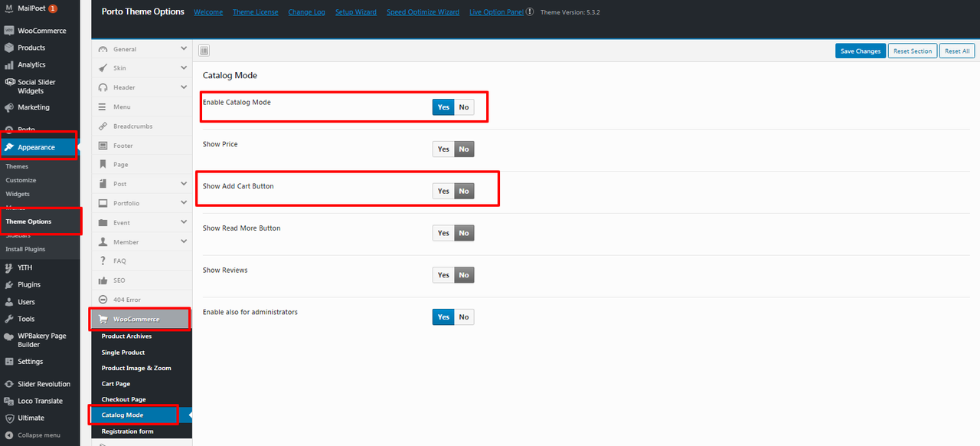Screen dimensions: 980x446
Task: Click the Plugins plug icon
Action: coord(9,284)
